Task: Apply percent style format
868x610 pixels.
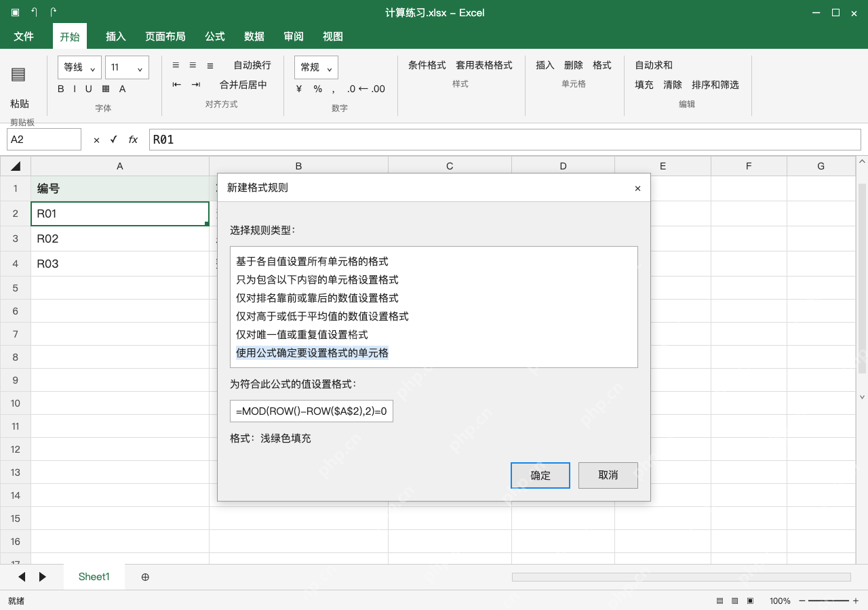Action: click(318, 89)
